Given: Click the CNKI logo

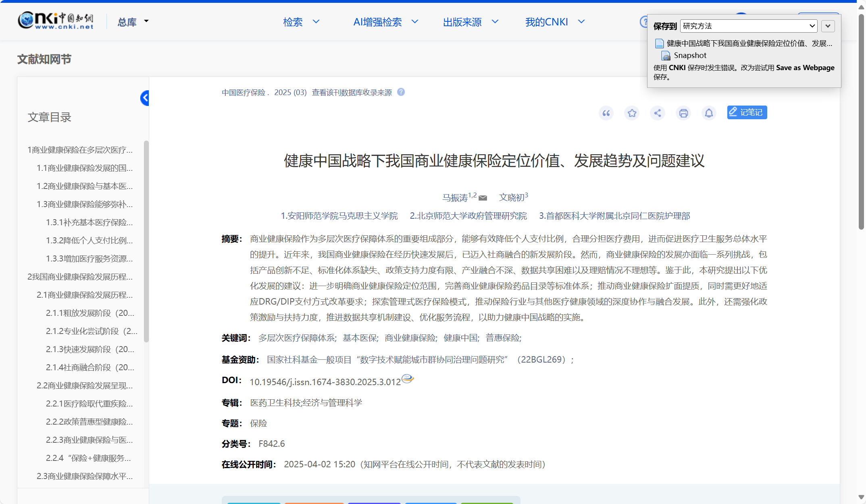Looking at the screenshot, I should pyautogui.click(x=56, y=21).
